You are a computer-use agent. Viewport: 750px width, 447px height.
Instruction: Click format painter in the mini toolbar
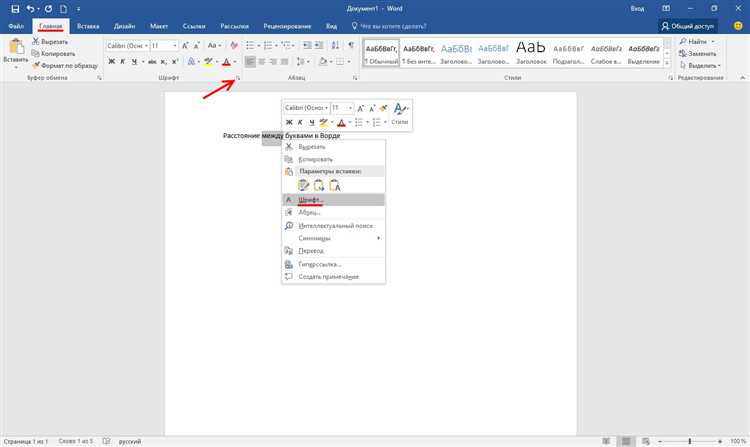pyautogui.click(x=383, y=108)
